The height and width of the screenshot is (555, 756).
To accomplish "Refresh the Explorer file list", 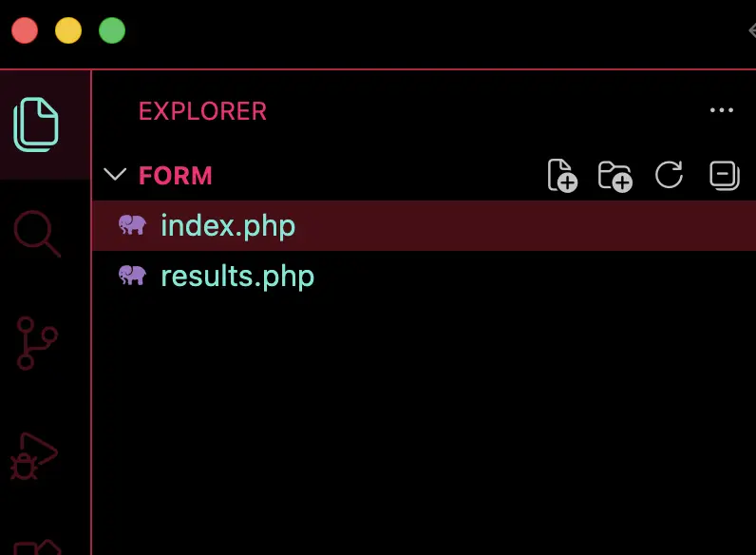I will coord(670,176).
